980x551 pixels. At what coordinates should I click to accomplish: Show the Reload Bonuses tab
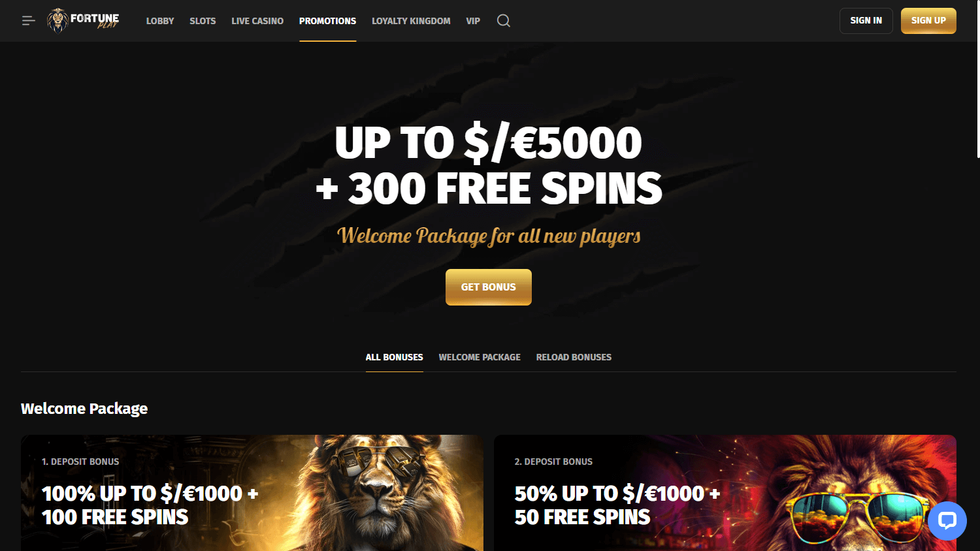574,357
